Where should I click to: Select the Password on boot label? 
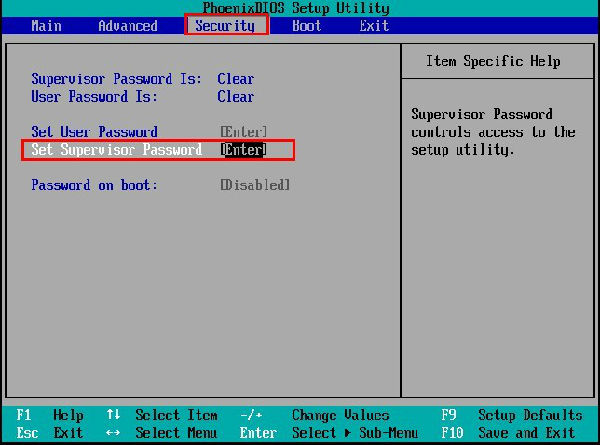click(94, 185)
